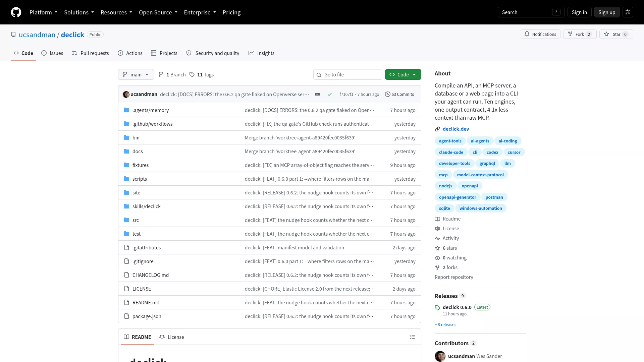Click the ucsandman contributor avatar
The height and width of the screenshot is (362, 644).
point(440,356)
